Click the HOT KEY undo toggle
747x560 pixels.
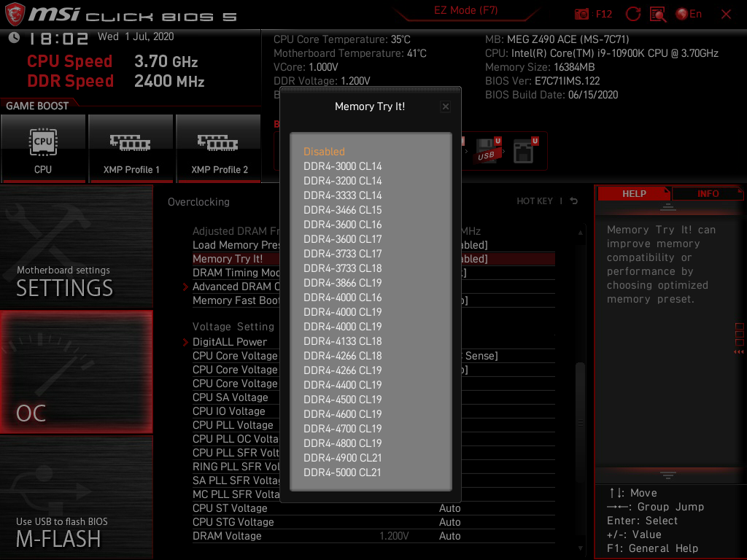click(x=573, y=201)
